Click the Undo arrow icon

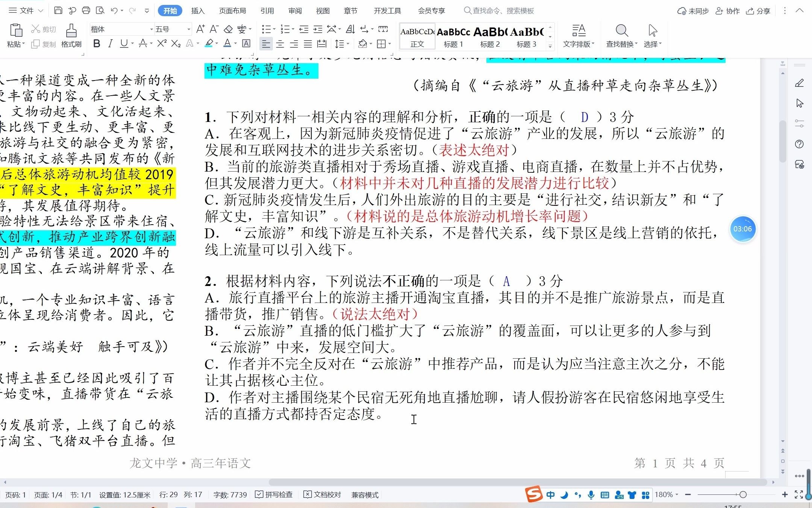click(114, 11)
